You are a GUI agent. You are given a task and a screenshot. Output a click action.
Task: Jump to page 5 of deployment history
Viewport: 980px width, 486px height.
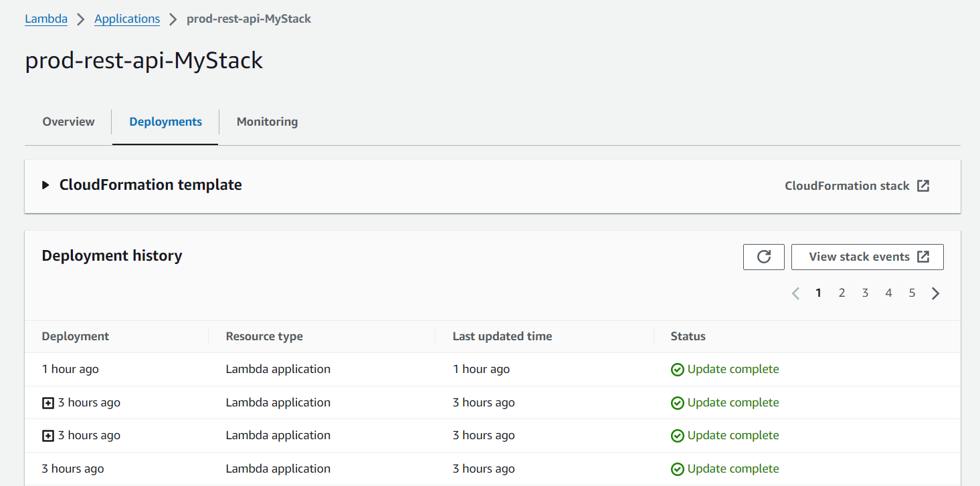[x=912, y=293]
